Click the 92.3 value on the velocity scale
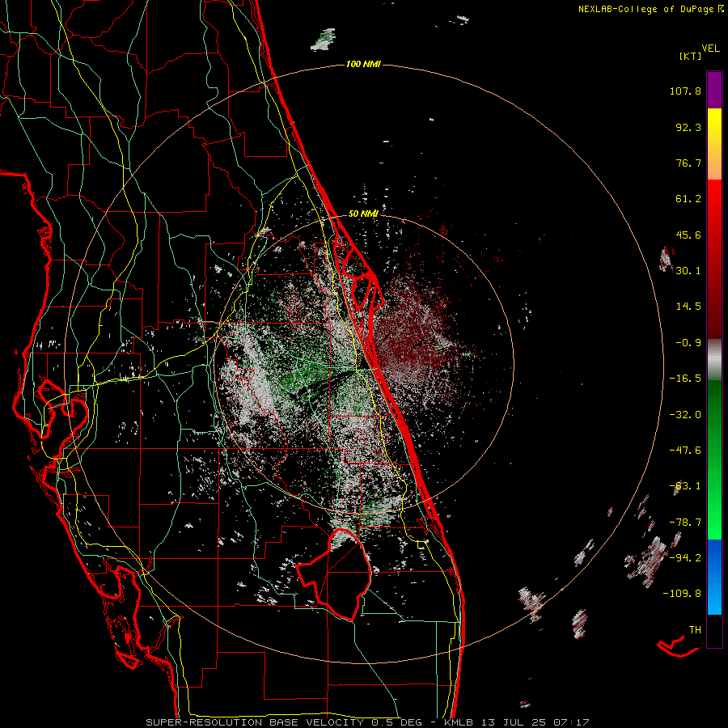 coord(688,127)
